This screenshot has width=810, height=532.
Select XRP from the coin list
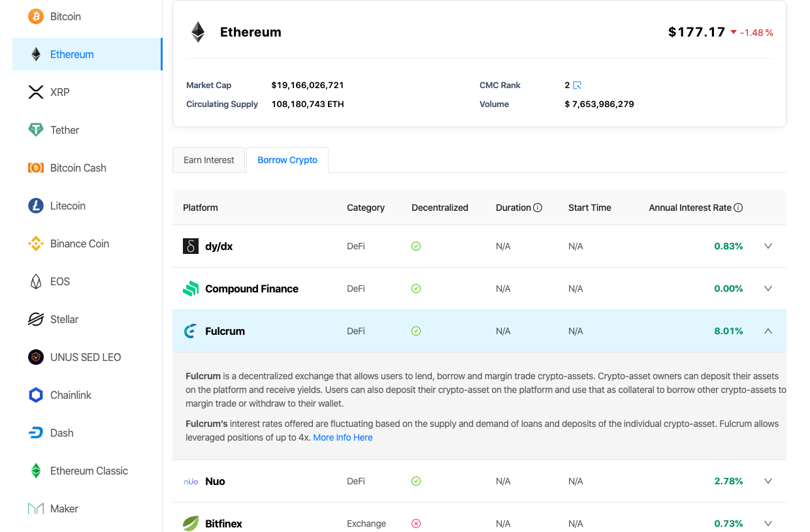88,92
